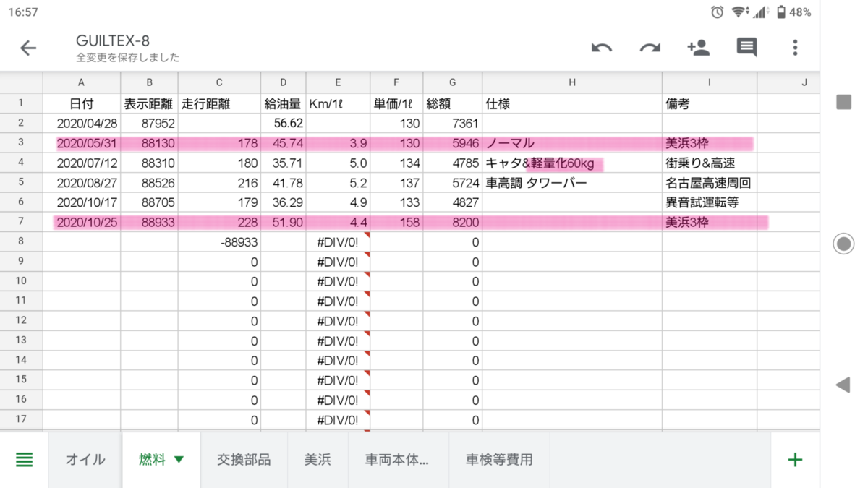Switch to the 車検等費用 sheet tab
The height and width of the screenshot is (488, 868).
pos(499,459)
